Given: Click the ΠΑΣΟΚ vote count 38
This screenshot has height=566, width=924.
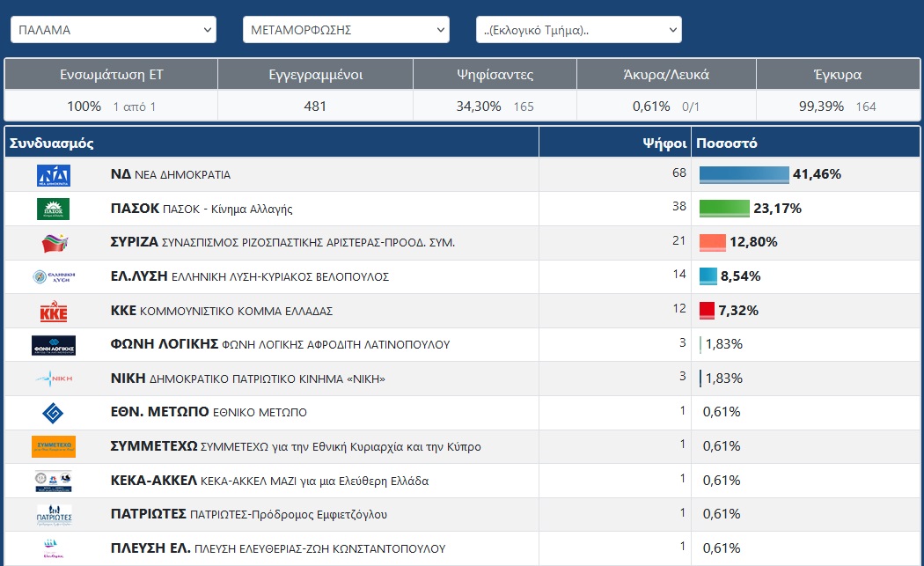Looking at the screenshot, I should point(678,206).
